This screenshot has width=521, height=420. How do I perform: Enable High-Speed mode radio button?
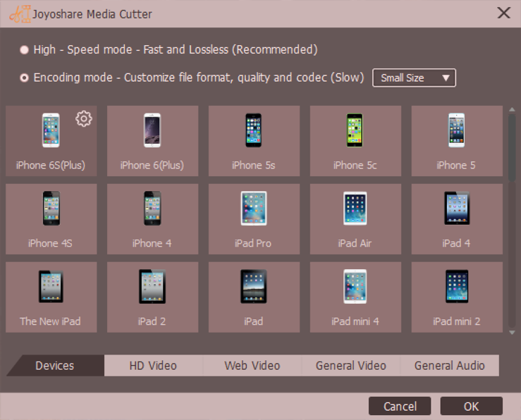tap(24, 50)
